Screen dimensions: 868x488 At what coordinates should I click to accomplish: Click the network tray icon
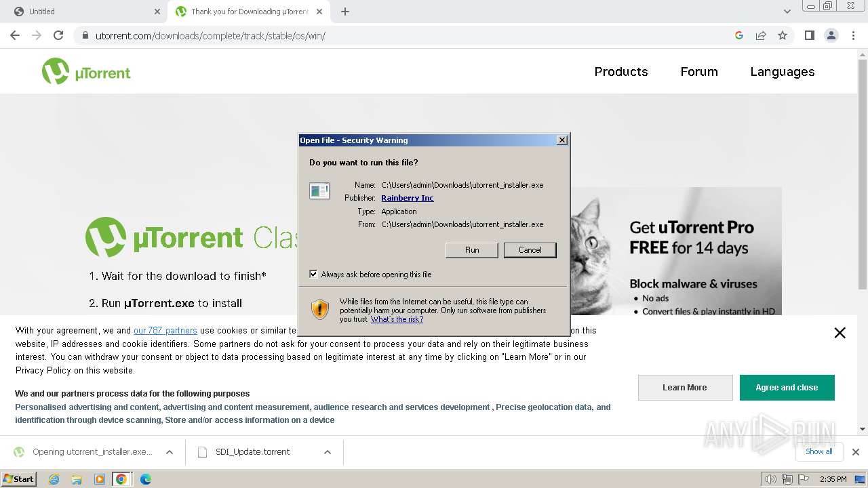pyautogui.click(x=787, y=479)
